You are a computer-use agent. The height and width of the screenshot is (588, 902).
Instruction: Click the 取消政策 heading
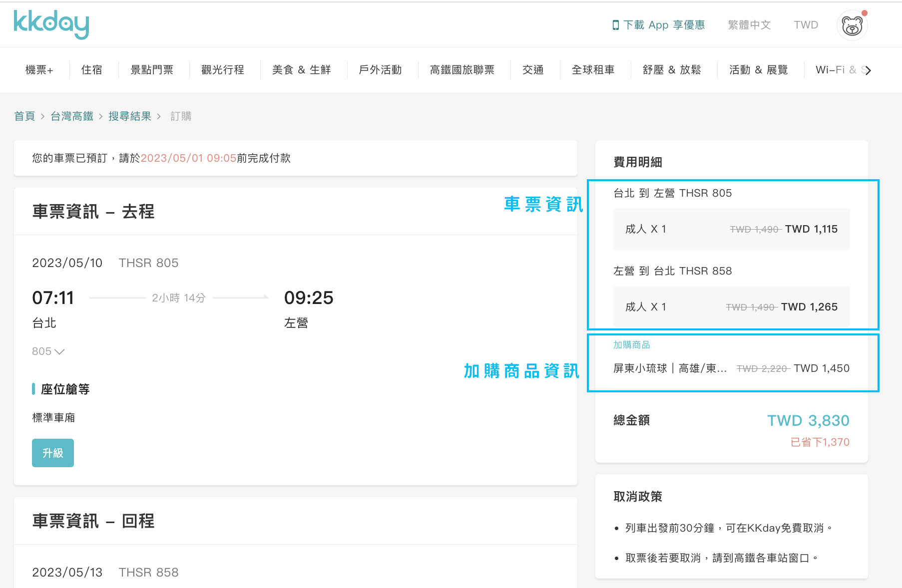[x=638, y=497]
